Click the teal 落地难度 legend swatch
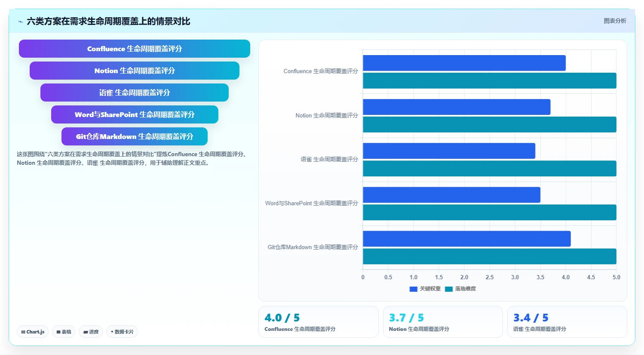Screen dimensions: 644x355 click(449, 289)
